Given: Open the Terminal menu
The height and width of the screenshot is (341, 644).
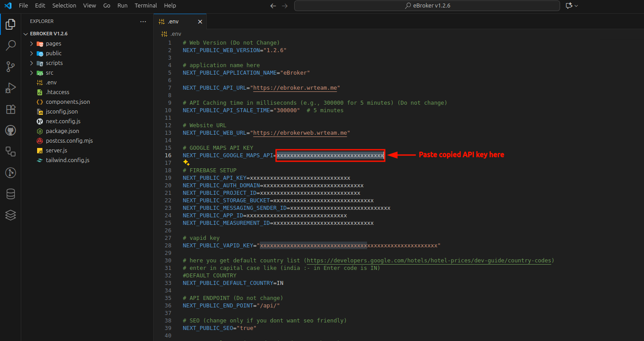Looking at the screenshot, I should [146, 5].
